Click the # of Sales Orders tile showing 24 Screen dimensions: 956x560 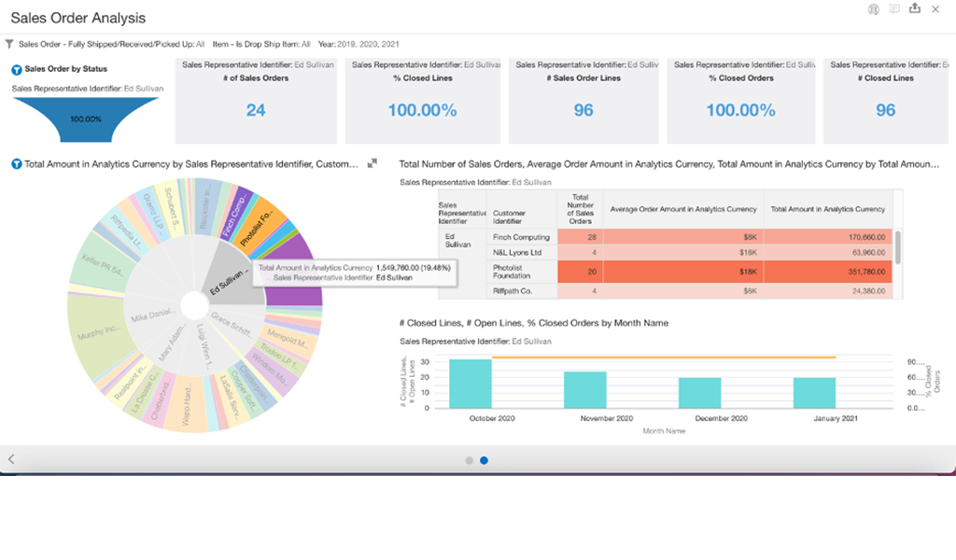click(256, 101)
